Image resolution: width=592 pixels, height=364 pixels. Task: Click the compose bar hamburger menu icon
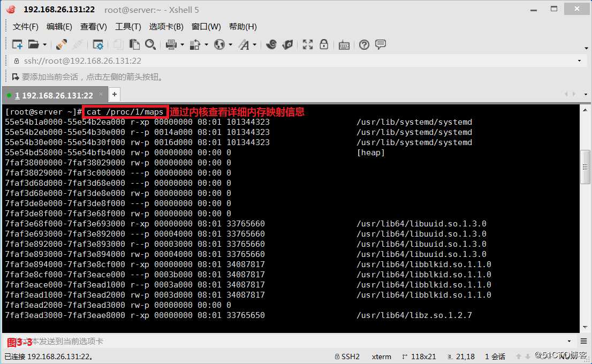[583, 342]
